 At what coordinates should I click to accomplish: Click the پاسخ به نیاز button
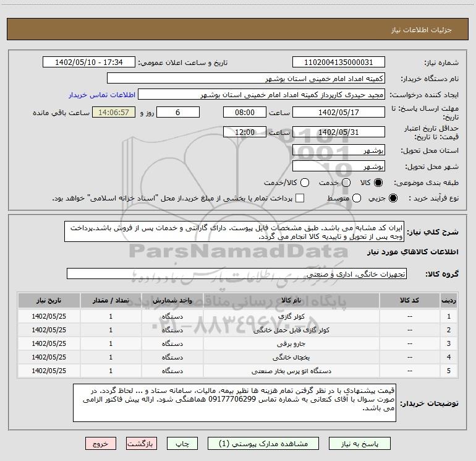360,444
